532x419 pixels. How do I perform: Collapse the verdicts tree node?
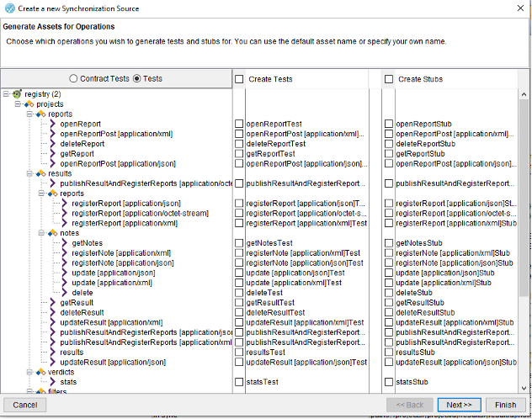coord(29,372)
